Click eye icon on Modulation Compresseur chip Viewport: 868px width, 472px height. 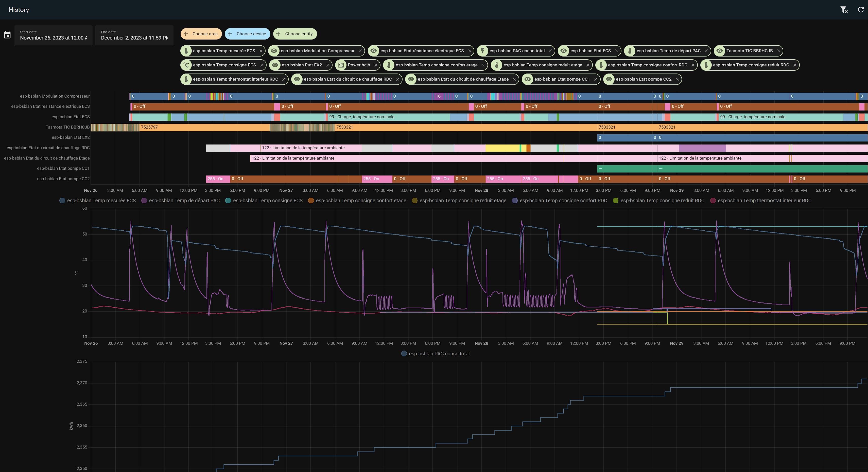point(274,51)
